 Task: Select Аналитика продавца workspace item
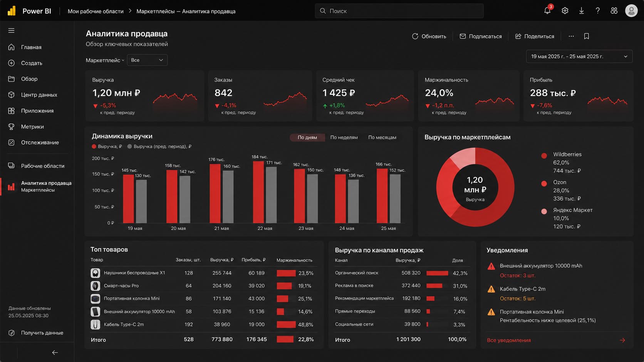click(x=37, y=187)
